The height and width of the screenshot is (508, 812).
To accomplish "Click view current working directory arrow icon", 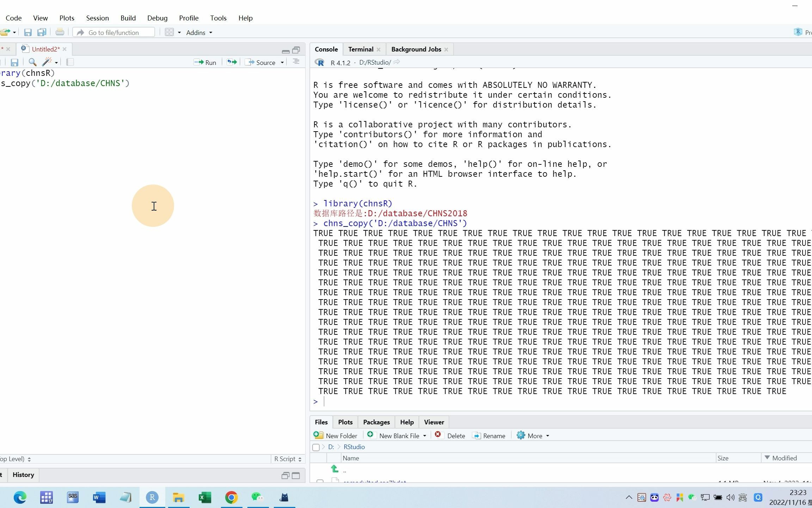I will point(397,62).
